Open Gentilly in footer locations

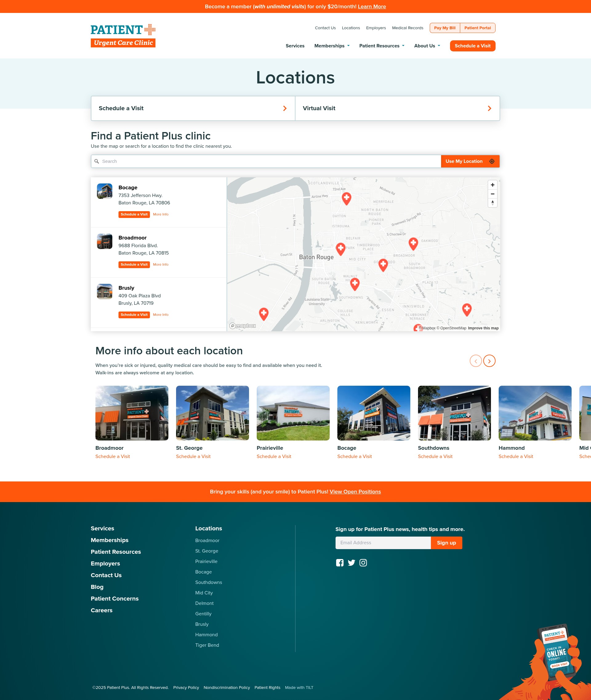pyautogui.click(x=203, y=614)
